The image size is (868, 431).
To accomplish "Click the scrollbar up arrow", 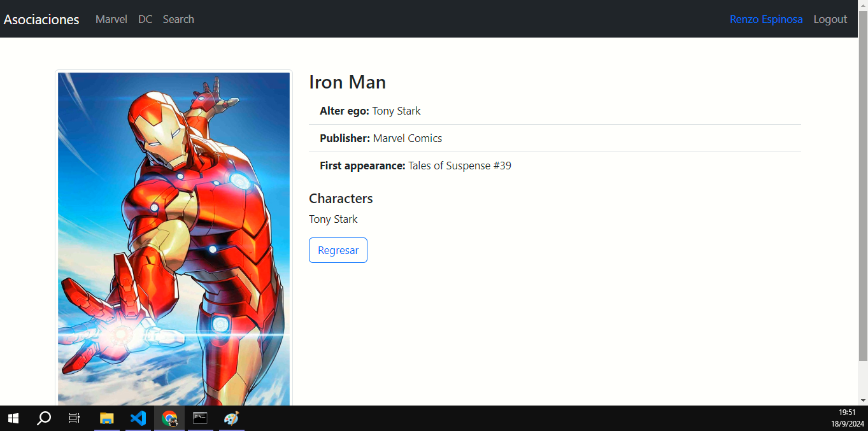I will (x=863, y=4).
